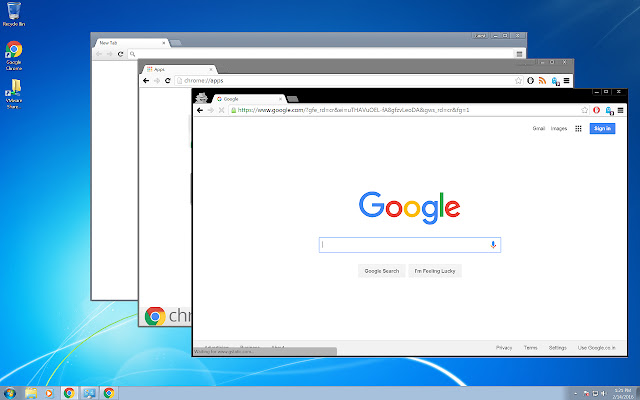Select the Google tab in the front window
The image size is (640, 400).
[248, 99]
